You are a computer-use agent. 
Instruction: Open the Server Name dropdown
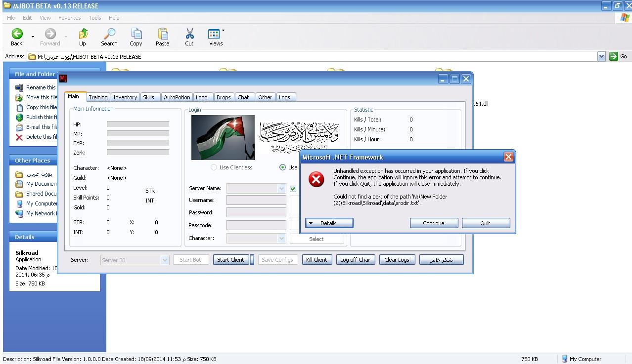pyautogui.click(x=281, y=189)
